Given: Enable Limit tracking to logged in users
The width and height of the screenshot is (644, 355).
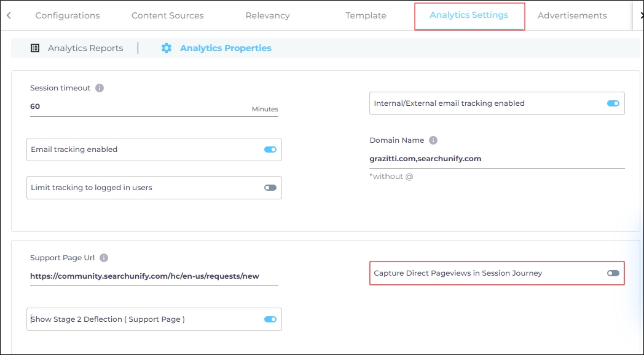Looking at the screenshot, I should click(x=270, y=188).
